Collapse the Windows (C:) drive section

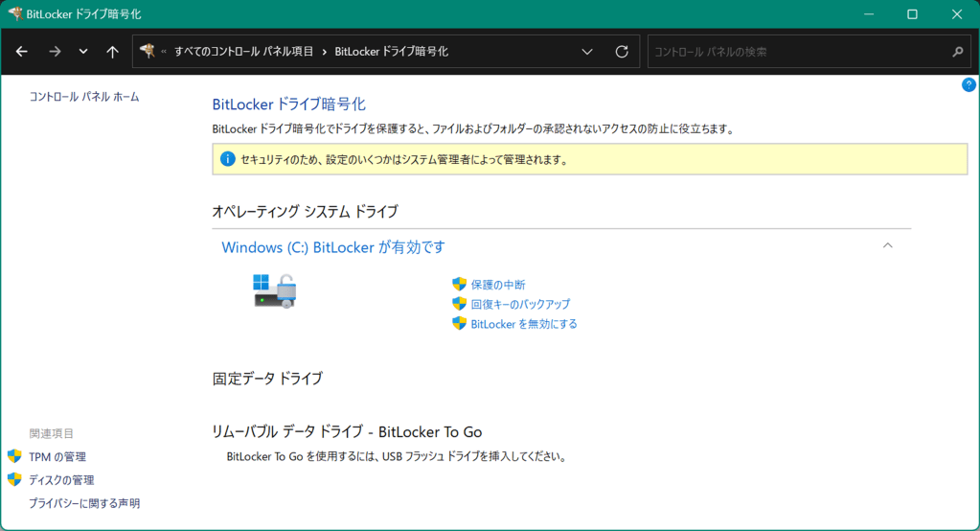pyautogui.click(x=887, y=246)
